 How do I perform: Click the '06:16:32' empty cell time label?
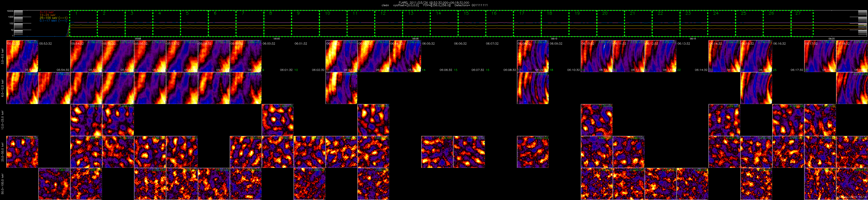[780, 43]
